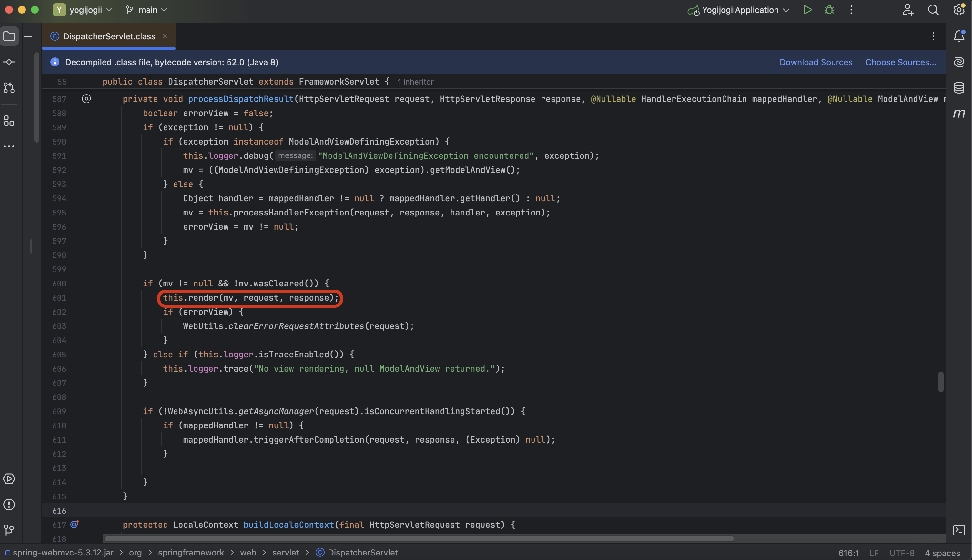Image resolution: width=972 pixels, height=560 pixels.
Task: Click the horizontal editor scrollbar
Action: click(419, 538)
